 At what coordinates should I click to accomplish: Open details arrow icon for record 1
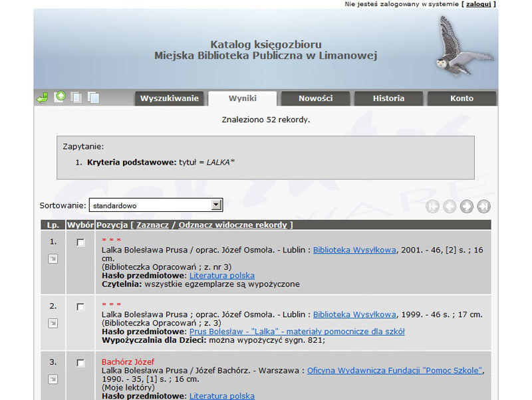tap(53, 259)
